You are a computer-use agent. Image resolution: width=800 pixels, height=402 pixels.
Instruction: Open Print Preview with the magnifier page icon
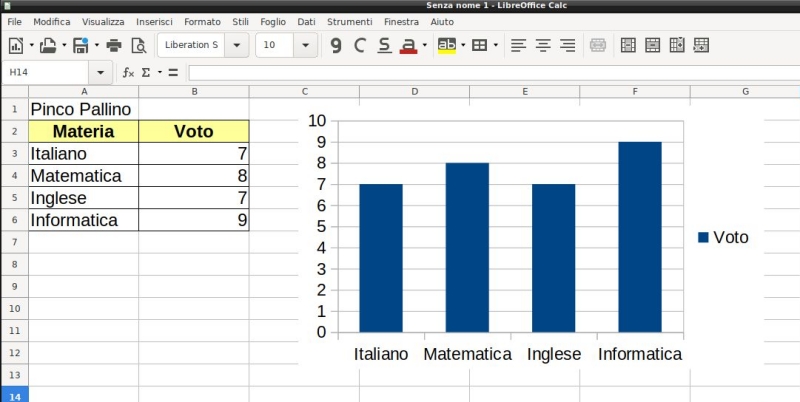click(138, 45)
